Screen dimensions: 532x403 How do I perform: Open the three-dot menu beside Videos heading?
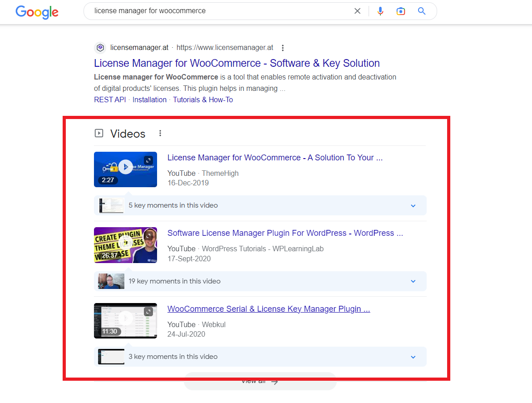(x=160, y=134)
